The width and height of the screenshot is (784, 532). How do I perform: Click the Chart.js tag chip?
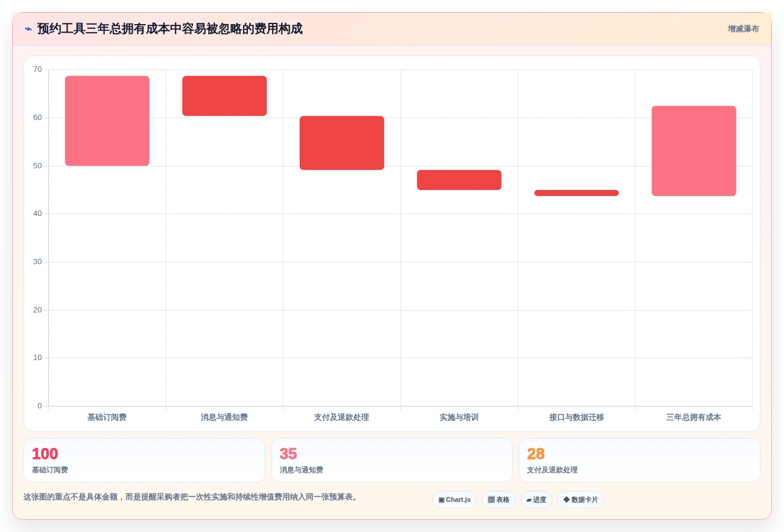pos(455,499)
